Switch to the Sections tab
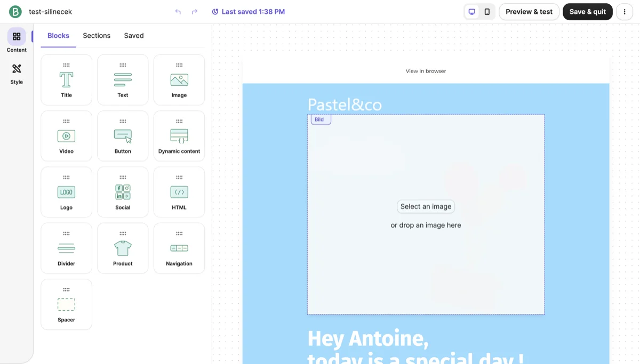This screenshot has width=640, height=364. [97, 36]
